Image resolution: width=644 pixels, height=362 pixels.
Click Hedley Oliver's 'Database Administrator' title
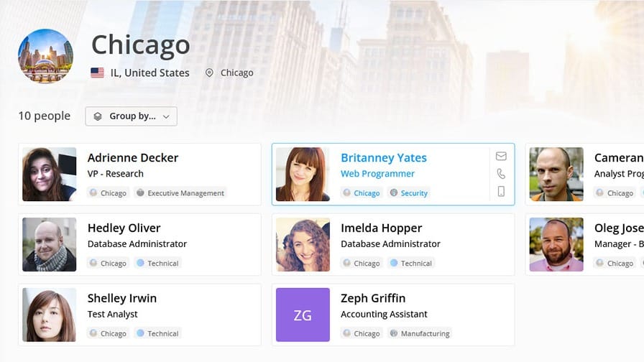point(137,243)
